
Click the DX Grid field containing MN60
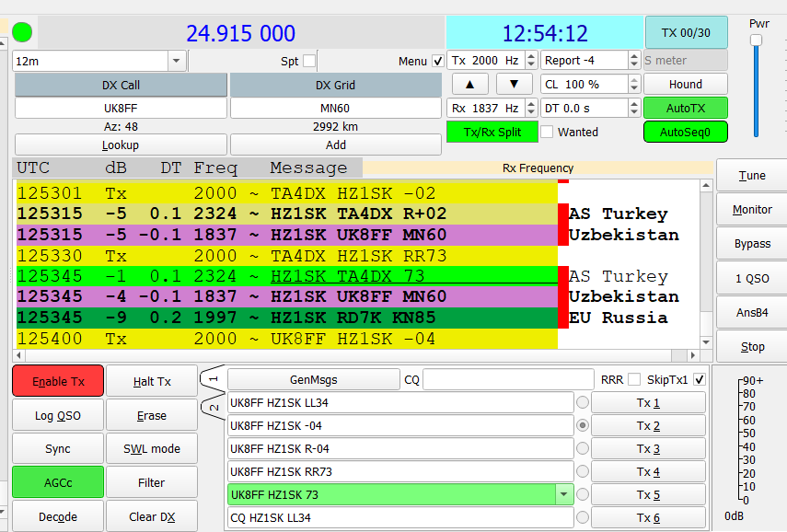coord(336,108)
